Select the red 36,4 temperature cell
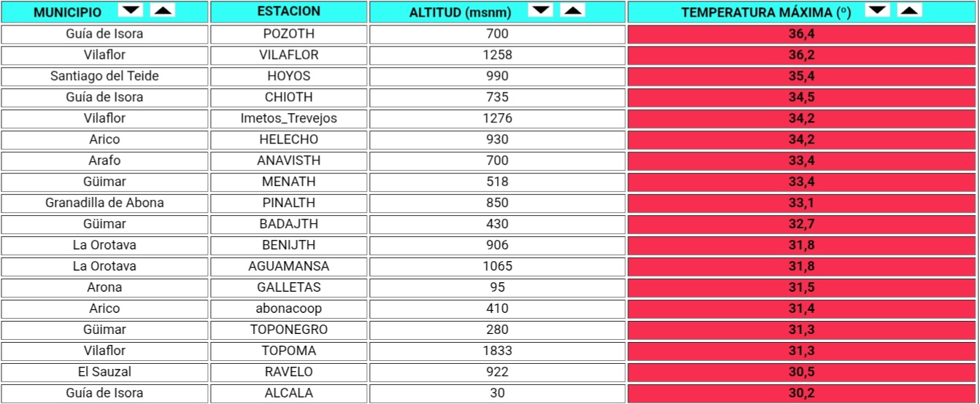980x404 pixels. coord(803,34)
